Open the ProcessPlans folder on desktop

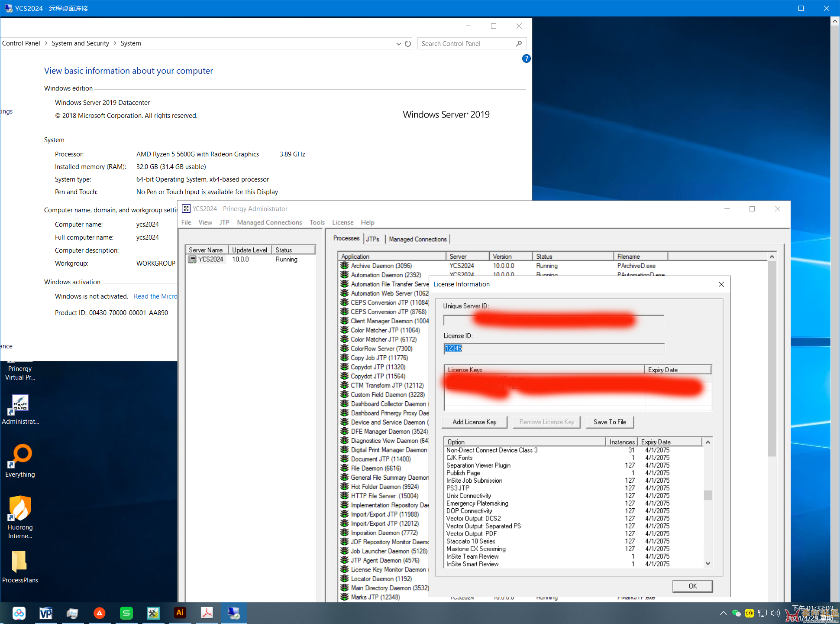coord(20,567)
